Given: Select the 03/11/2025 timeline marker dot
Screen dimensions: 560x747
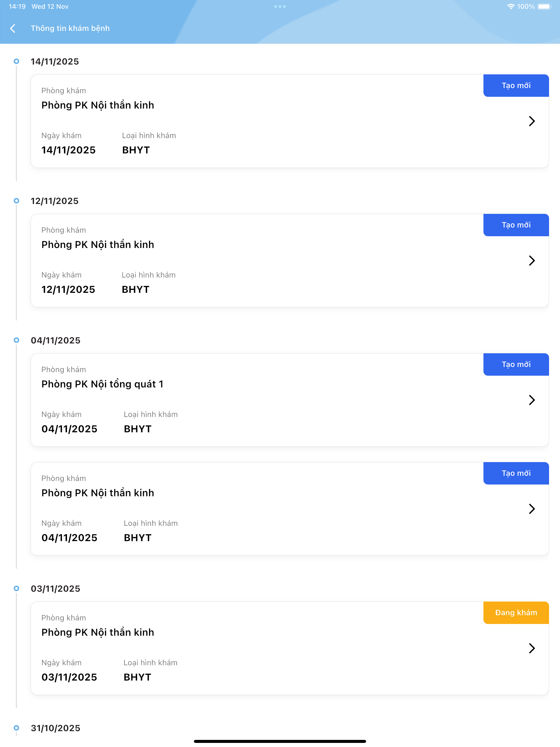Looking at the screenshot, I should pos(16,589).
